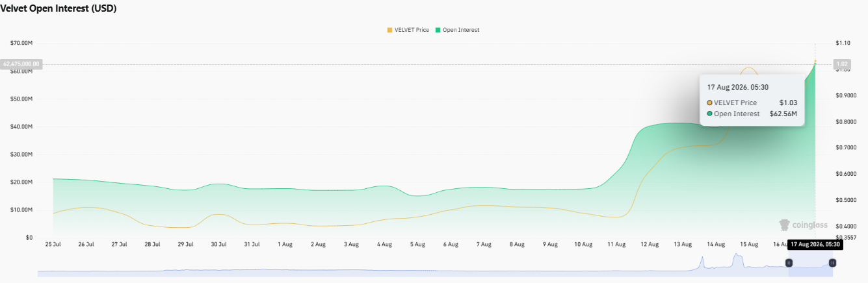Click the tooltip $1.03 price value
Image resolution: width=868 pixels, height=283 pixels.
(x=788, y=103)
